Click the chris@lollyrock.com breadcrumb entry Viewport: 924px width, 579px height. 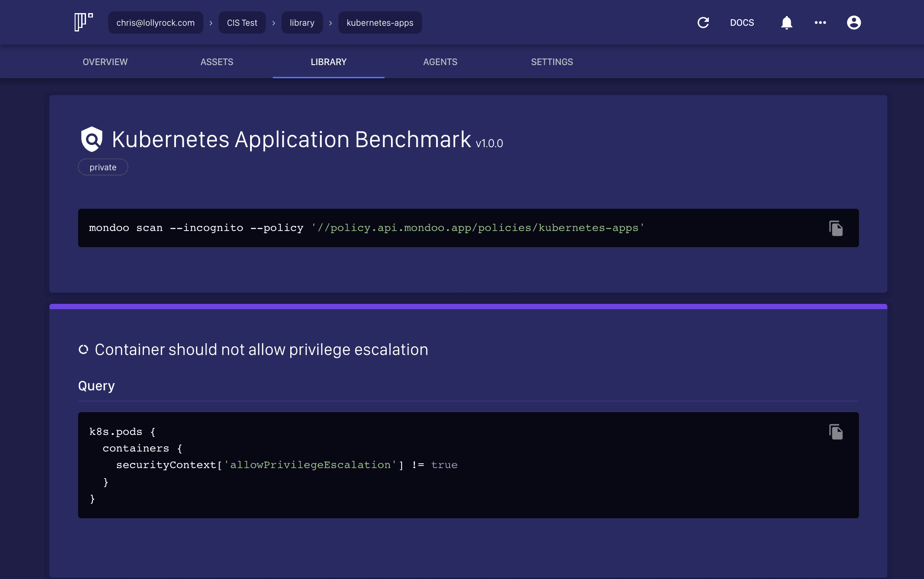155,22
